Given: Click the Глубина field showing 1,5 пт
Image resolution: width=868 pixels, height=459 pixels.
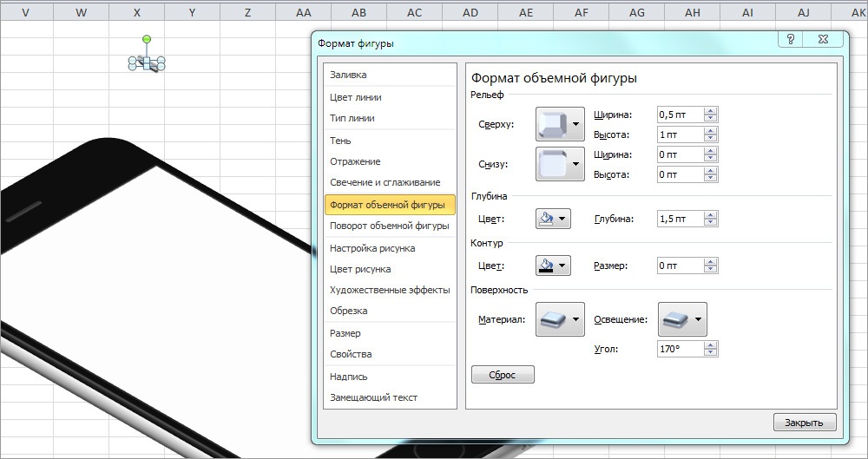Looking at the screenshot, I should pyautogui.click(x=681, y=219).
